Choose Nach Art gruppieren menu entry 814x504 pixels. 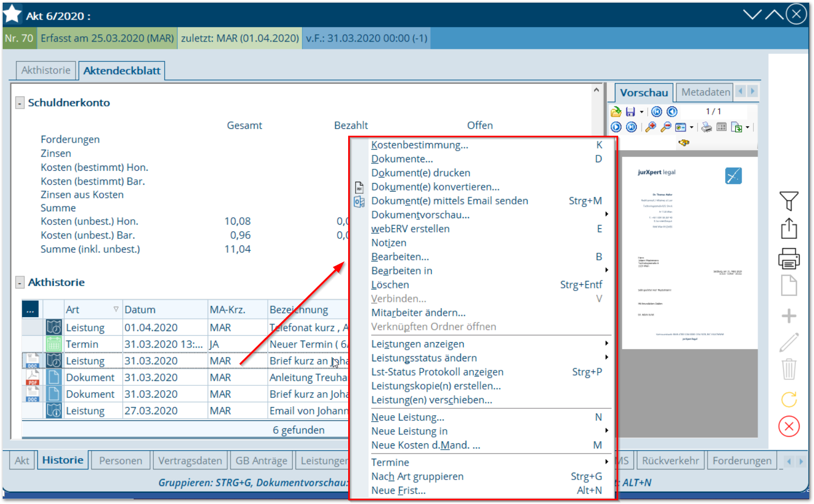(417, 476)
